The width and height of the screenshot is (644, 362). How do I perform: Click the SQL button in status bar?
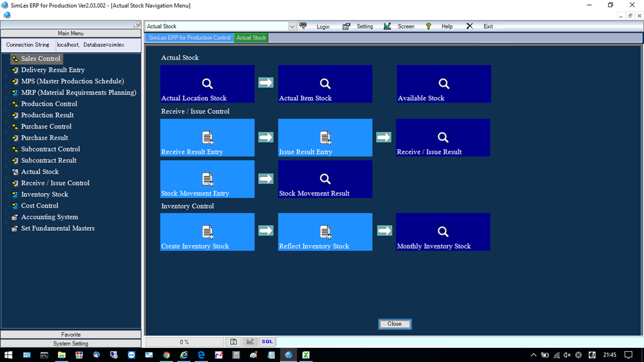click(267, 342)
